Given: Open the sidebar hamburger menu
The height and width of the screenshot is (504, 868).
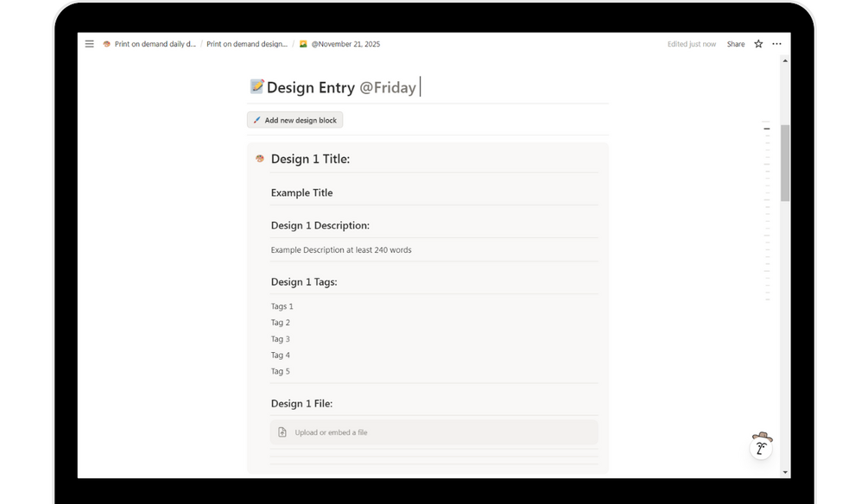Looking at the screenshot, I should click(x=89, y=44).
